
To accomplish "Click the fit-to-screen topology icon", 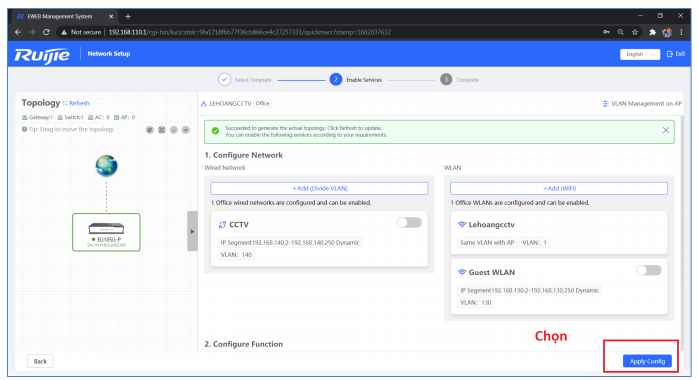I will [162, 130].
